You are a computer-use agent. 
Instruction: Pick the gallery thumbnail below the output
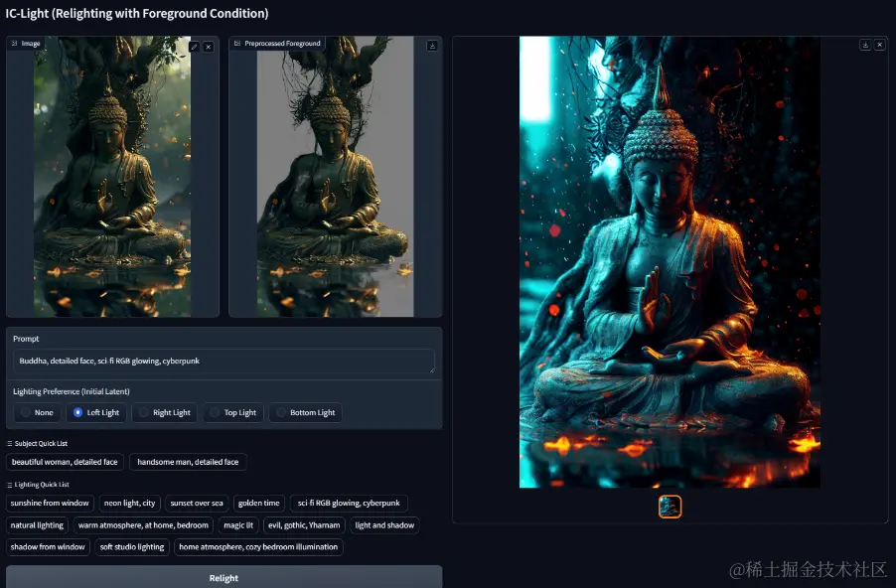670,507
